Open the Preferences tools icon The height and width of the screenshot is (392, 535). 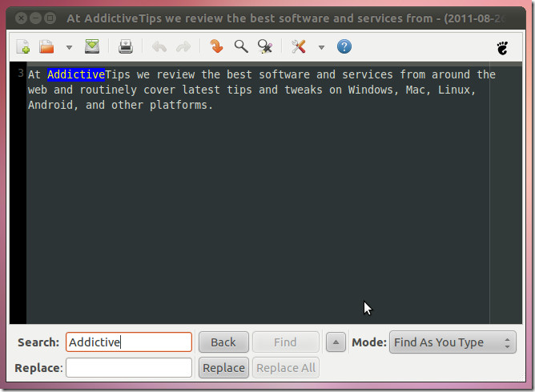[299, 46]
